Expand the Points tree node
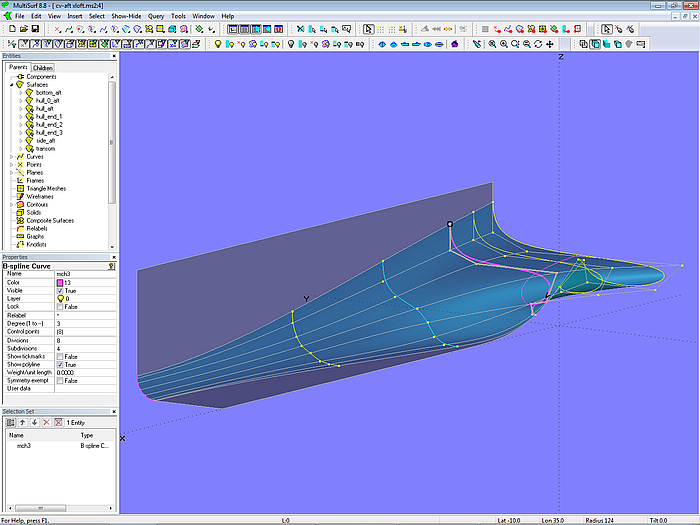This screenshot has height=525, width=700. pyautogui.click(x=11, y=165)
